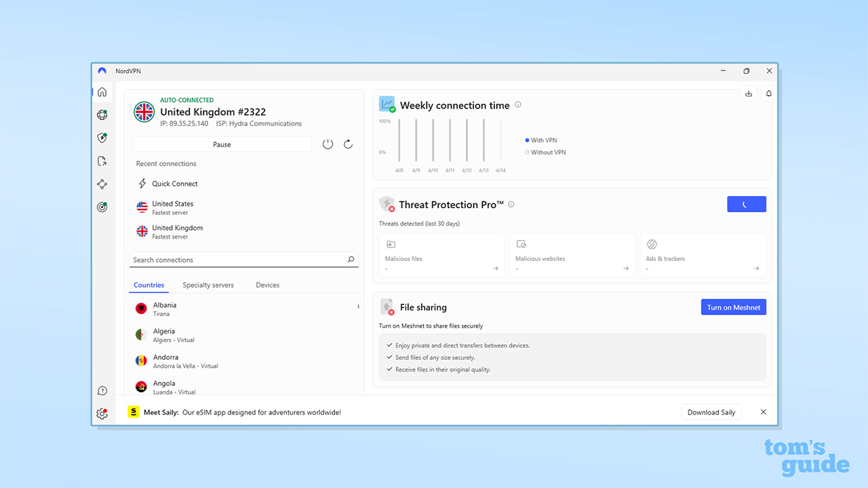
Task: Toggle the Threat Protection Pro switch
Action: [747, 204]
